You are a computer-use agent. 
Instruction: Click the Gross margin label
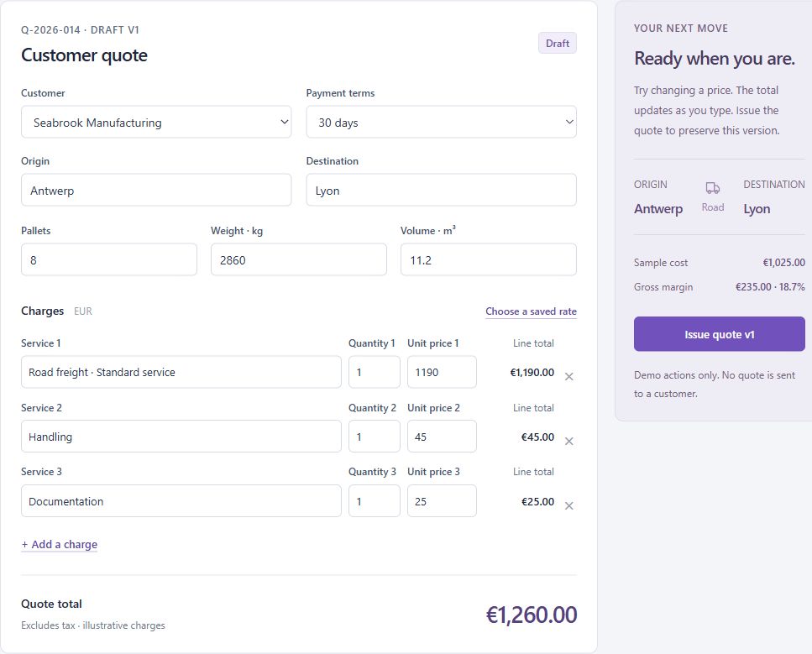pyautogui.click(x=663, y=287)
